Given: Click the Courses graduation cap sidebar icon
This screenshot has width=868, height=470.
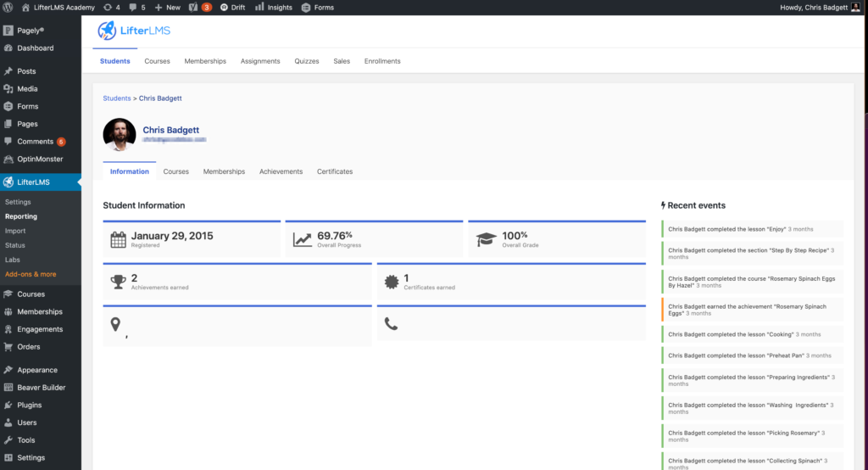Looking at the screenshot, I should (x=8, y=294).
